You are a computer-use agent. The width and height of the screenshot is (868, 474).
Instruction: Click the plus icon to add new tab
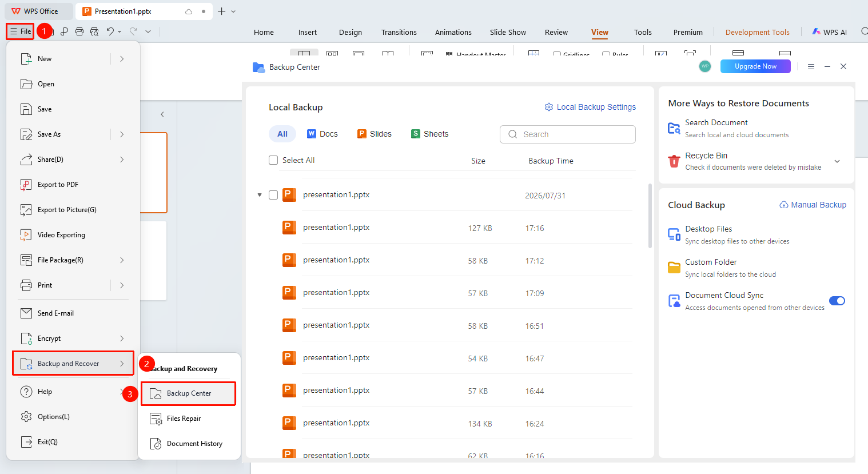221,11
